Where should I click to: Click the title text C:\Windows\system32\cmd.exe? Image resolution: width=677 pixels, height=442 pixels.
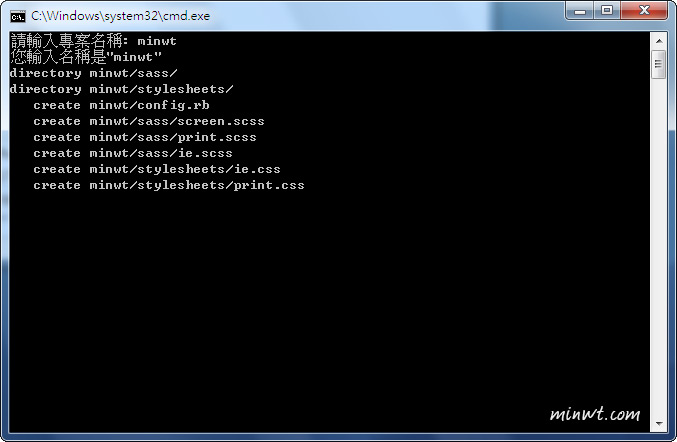[120, 16]
